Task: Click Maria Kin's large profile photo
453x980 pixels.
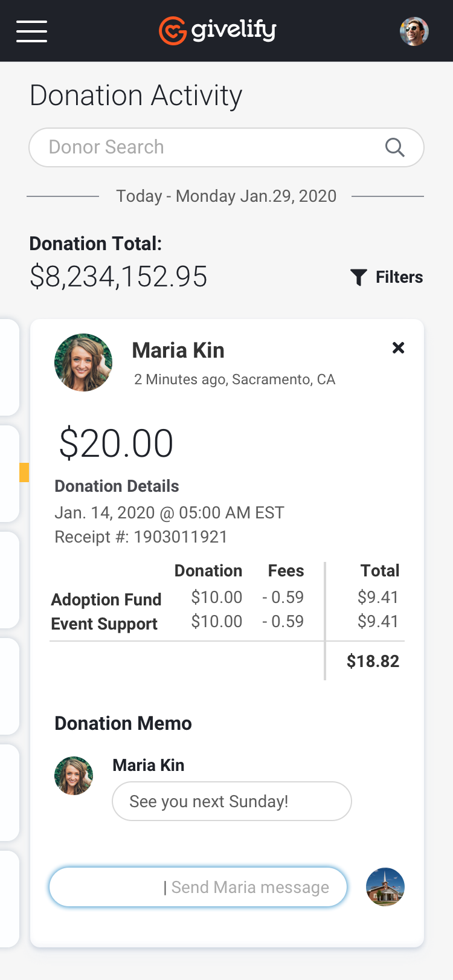Action: 83,363
